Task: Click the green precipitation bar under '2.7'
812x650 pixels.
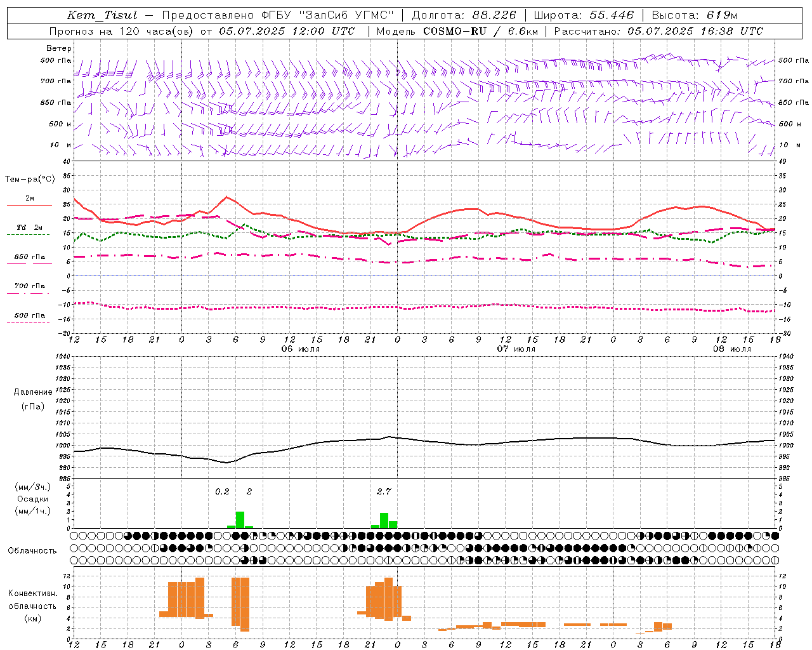Action: [x=384, y=521]
